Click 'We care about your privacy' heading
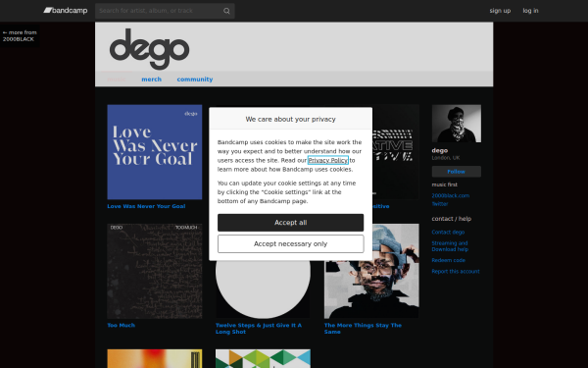Viewport: 588px width, 368px height. click(x=291, y=119)
